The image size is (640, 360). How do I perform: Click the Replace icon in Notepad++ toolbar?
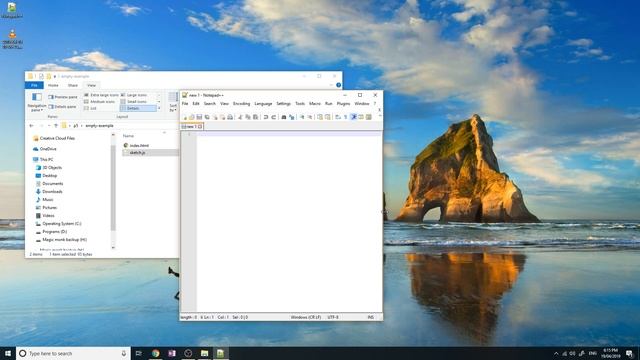[x=291, y=117]
